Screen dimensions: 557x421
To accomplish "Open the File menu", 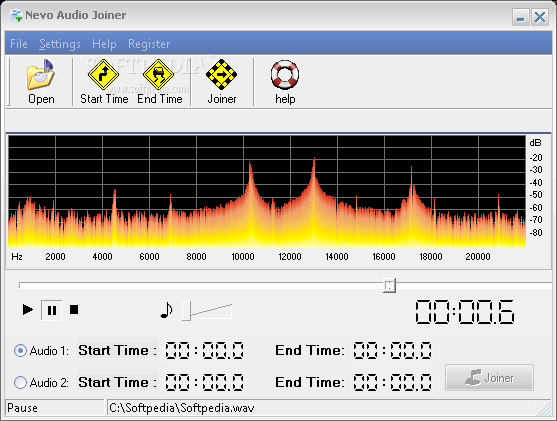I will [18, 44].
